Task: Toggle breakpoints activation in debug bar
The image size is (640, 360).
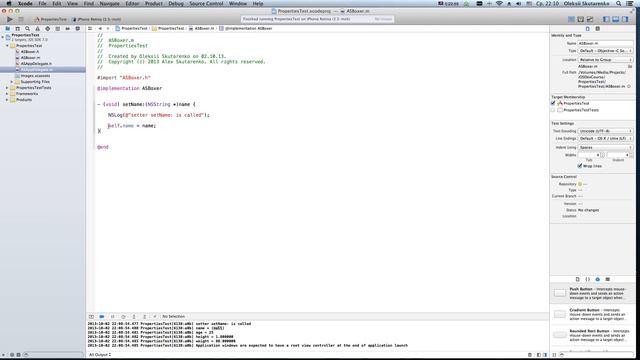Action: (102, 316)
